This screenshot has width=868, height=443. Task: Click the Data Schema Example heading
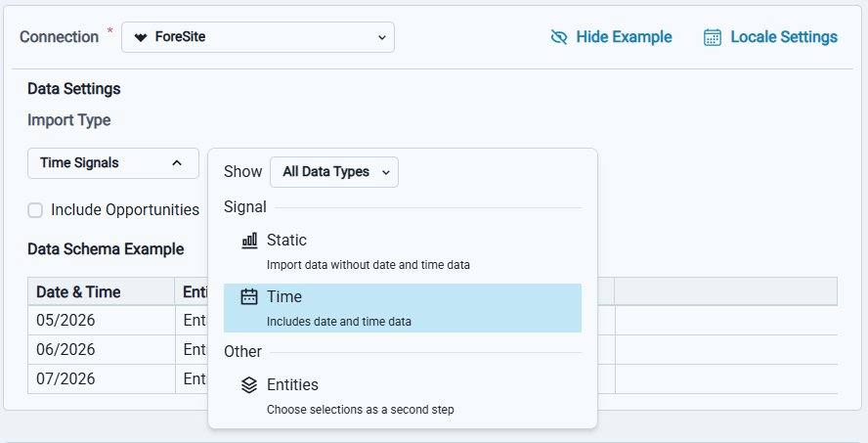click(x=106, y=249)
